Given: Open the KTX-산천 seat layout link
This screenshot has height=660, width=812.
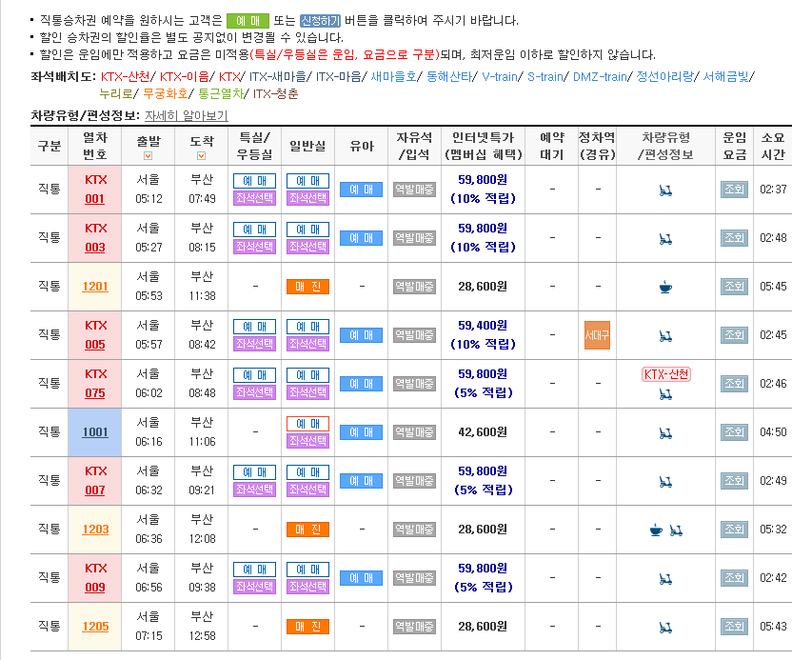Looking at the screenshot, I should pyautogui.click(x=127, y=76).
